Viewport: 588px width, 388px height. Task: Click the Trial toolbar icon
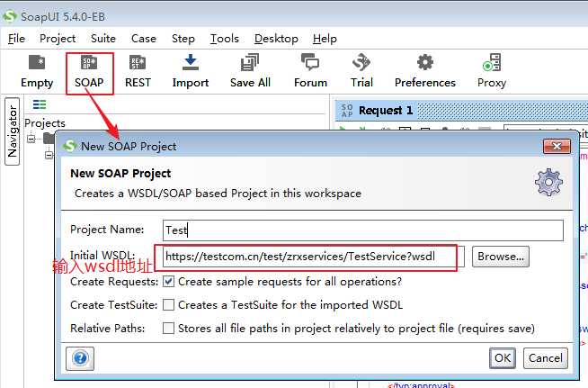pos(361,72)
